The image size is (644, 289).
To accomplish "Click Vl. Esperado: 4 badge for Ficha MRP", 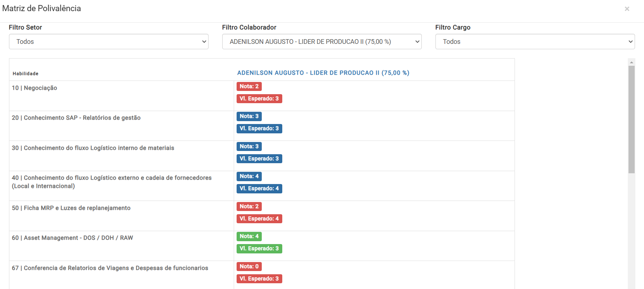I will point(259,219).
